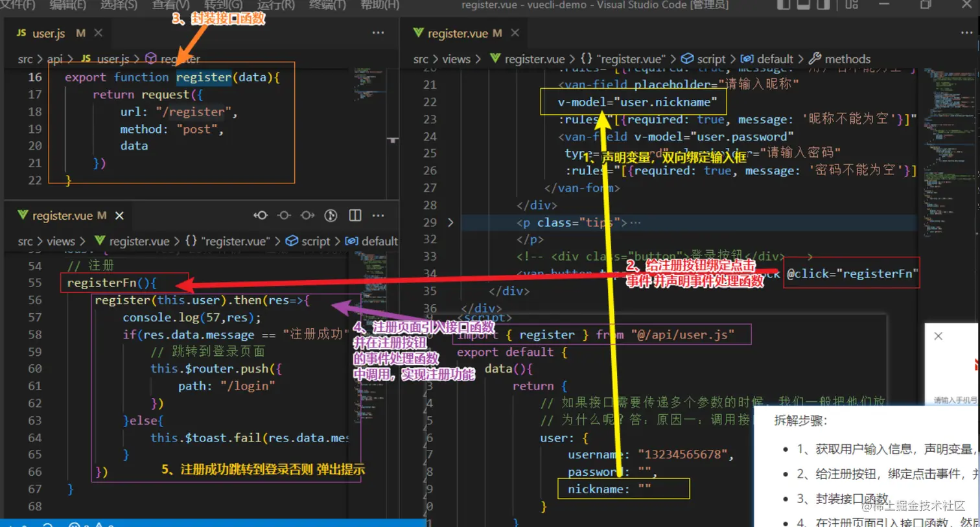The width and height of the screenshot is (980, 527).
Task: Click the Vue icon in right editor breadcrumb
Action: [495, 58]
